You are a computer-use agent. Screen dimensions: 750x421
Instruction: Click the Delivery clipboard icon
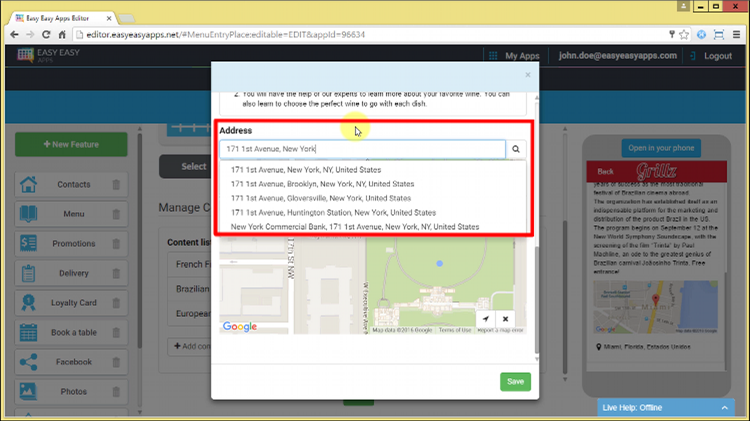point(28,273)
